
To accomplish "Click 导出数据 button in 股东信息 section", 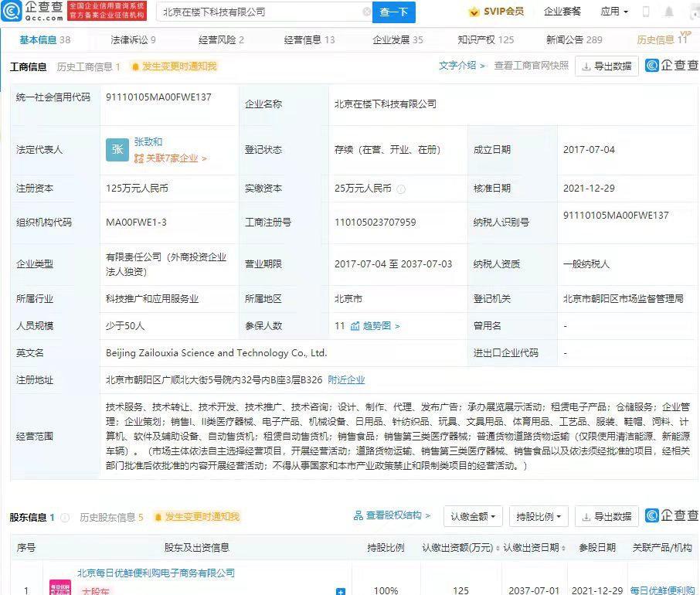I will point(607,517).
